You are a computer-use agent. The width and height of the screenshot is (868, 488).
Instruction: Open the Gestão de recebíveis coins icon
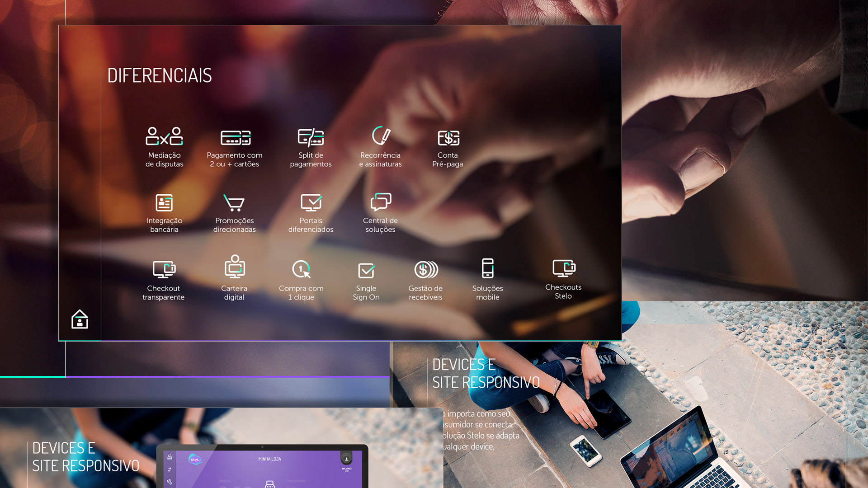click(426, 270)
